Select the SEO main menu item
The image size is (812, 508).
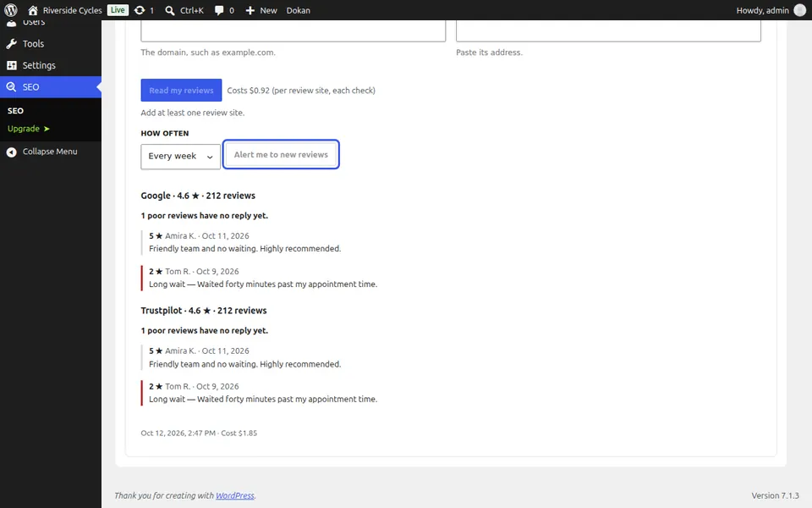click(x=51, y=87)
